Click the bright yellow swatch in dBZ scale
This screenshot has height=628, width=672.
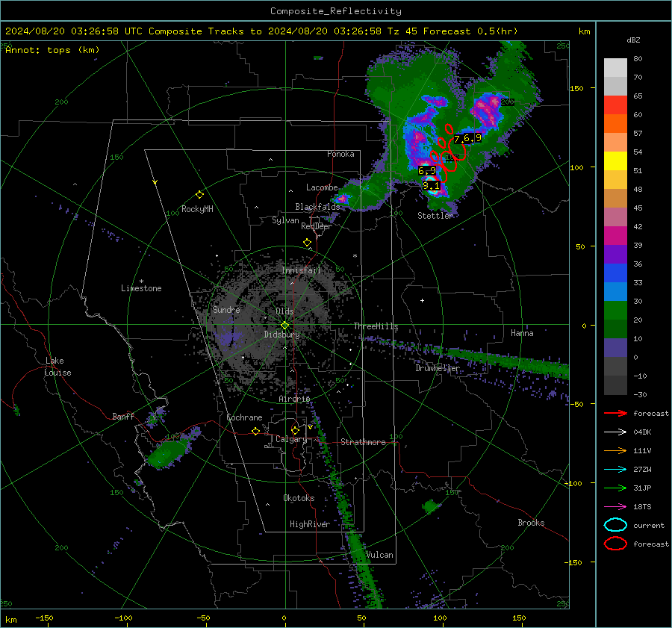(615, 161)
